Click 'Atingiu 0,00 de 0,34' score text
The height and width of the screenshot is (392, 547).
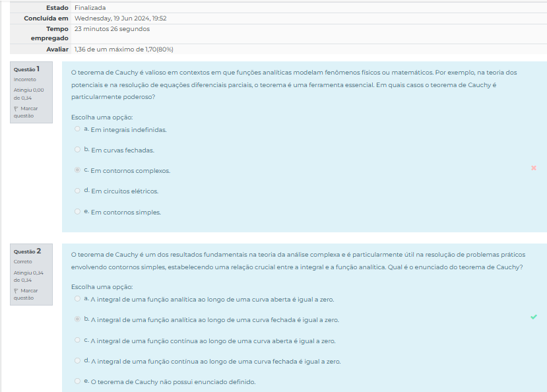click(28, 94)
